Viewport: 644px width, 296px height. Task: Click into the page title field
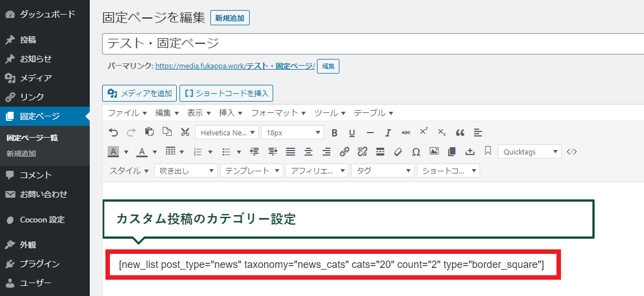[370, 43]
